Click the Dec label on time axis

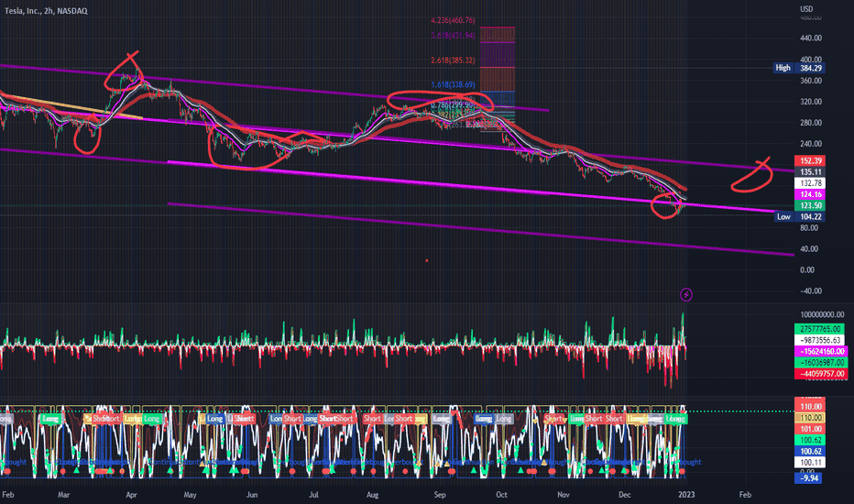pos(625,495)
